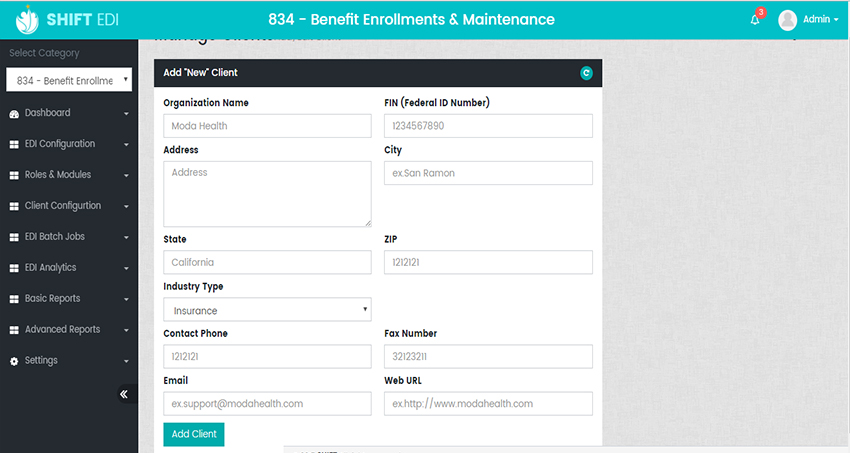Open the Select Category dropdown

coord(69,80)
